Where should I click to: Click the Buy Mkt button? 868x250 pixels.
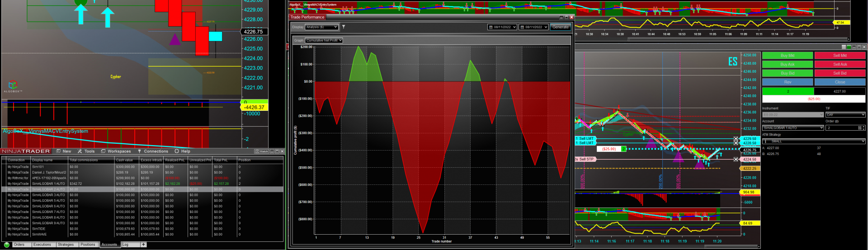point(788,56)
